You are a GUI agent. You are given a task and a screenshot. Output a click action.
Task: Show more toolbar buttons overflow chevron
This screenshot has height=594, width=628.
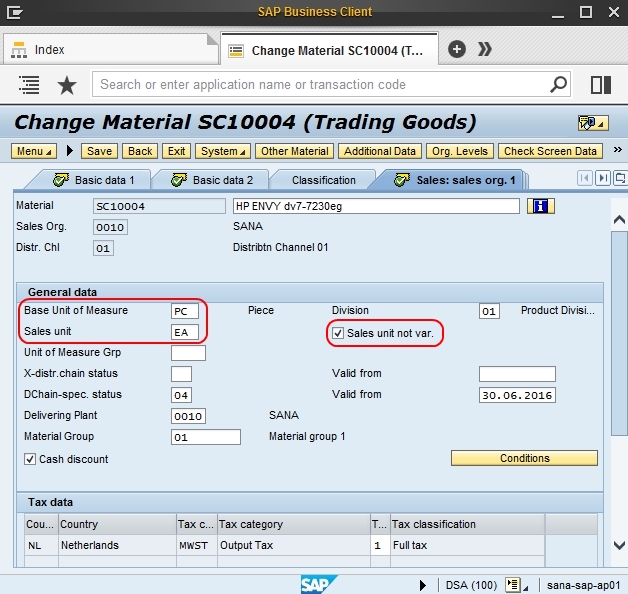click(618, 150)
